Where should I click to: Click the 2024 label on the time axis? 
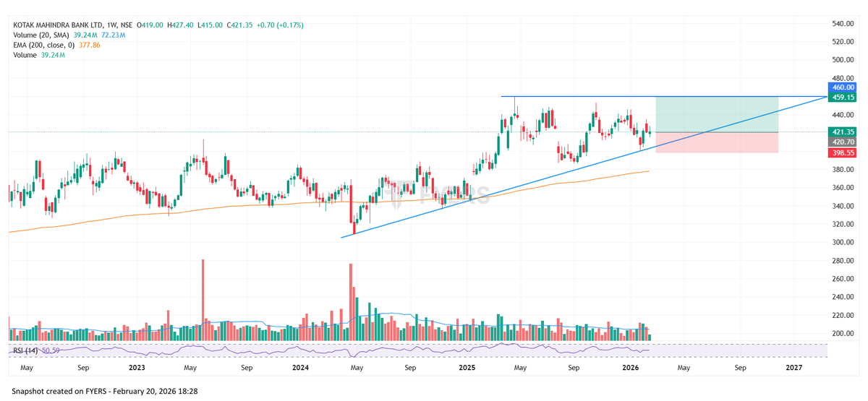pos(302,368)
